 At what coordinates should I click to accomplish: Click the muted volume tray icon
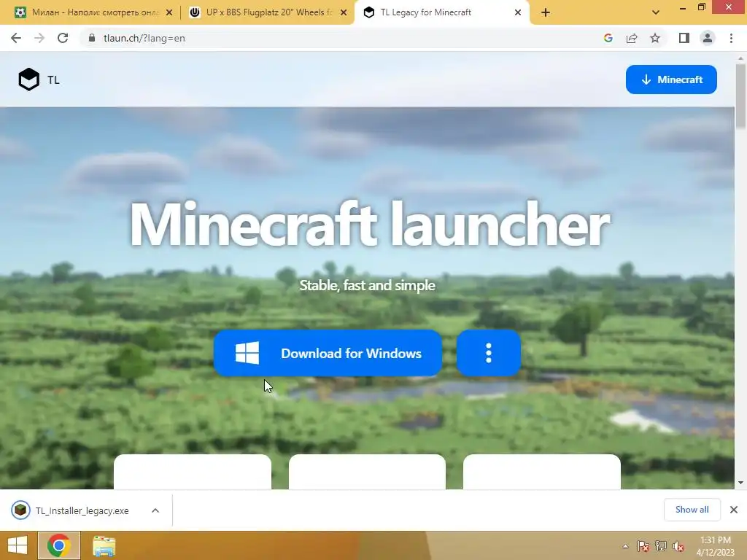(678, 546)
